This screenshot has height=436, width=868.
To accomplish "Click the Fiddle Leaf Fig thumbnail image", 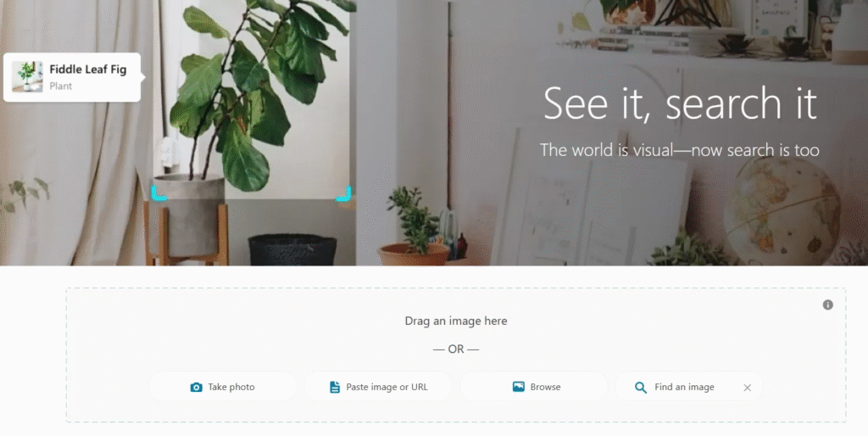I will coord(27,76).
